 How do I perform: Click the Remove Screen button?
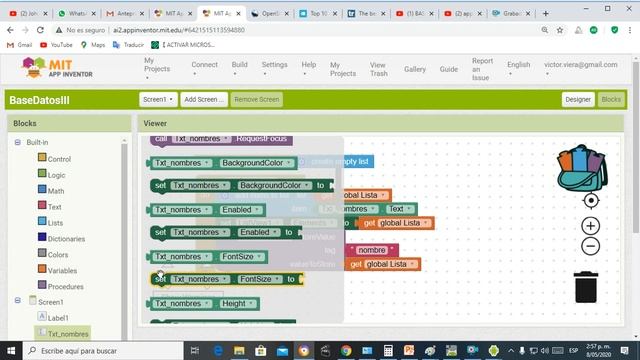pos(256,99)
